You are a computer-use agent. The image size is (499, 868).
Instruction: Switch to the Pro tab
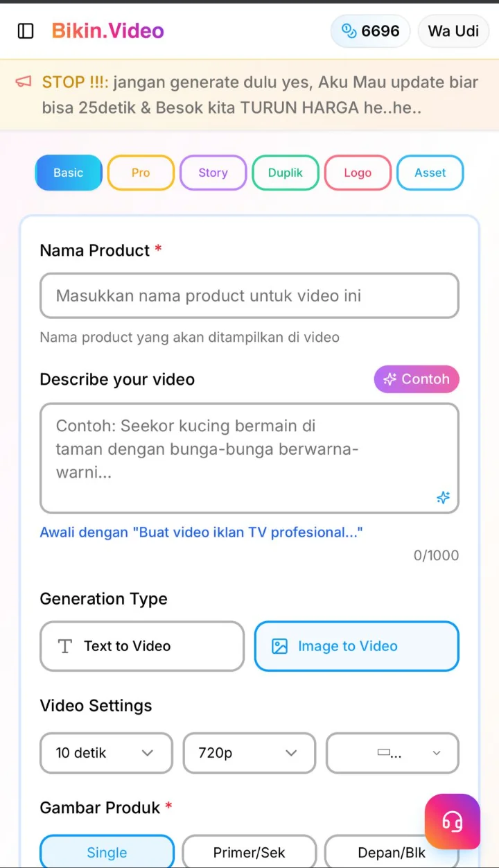point(141,173)
